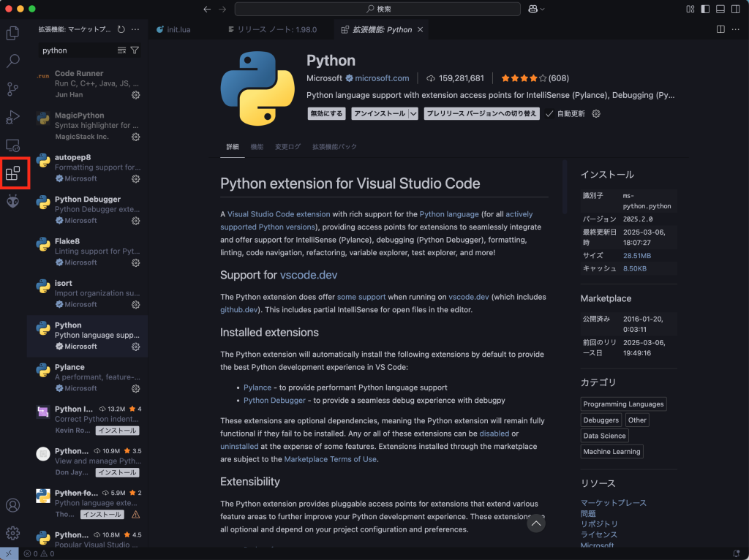
Task: Click the gear icon for autopep8 extension
Action: point(135,178)
